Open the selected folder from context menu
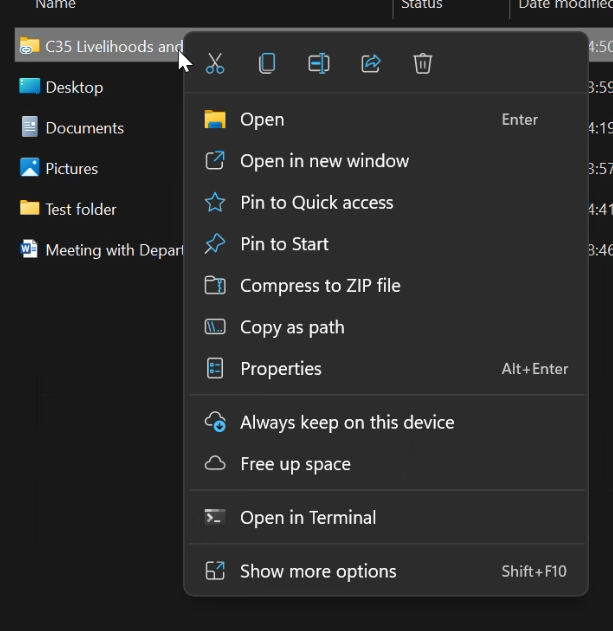This screenshot has width=613, height=631. click(262, 120)
